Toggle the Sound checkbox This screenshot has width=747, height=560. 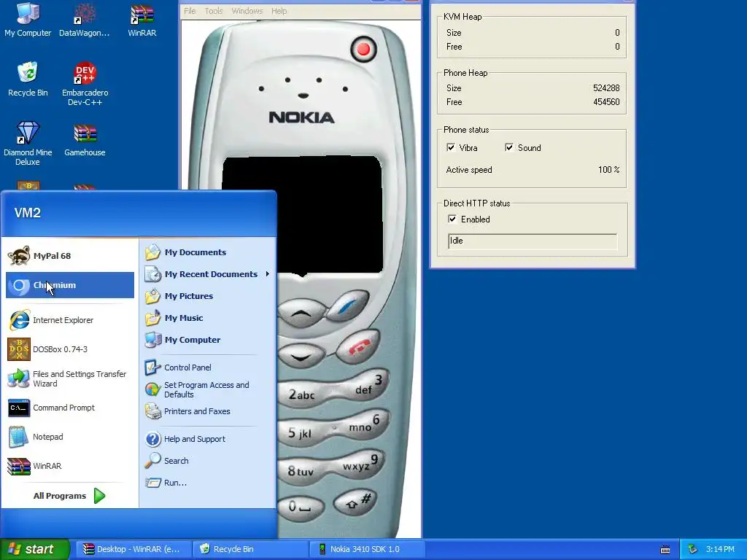[x=508, y=147]
